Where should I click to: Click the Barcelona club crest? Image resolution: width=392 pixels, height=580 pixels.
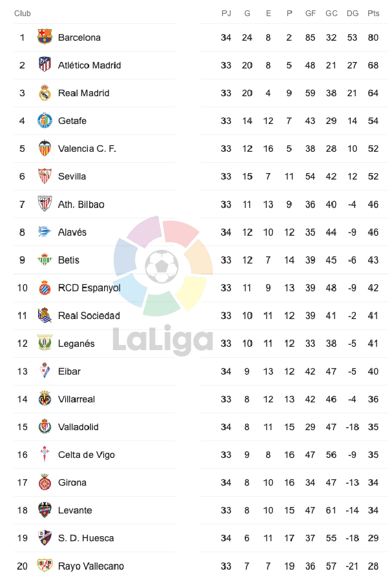(45, 37)
